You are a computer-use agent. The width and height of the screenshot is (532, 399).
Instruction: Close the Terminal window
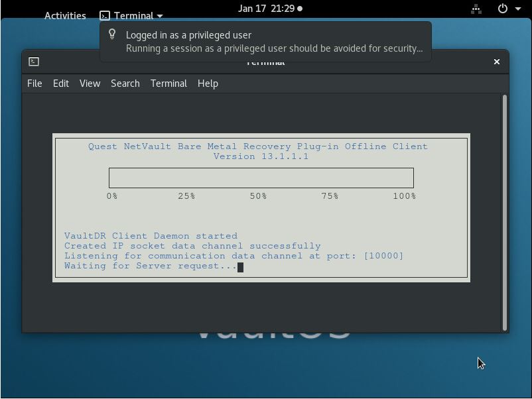pos(497,62)
